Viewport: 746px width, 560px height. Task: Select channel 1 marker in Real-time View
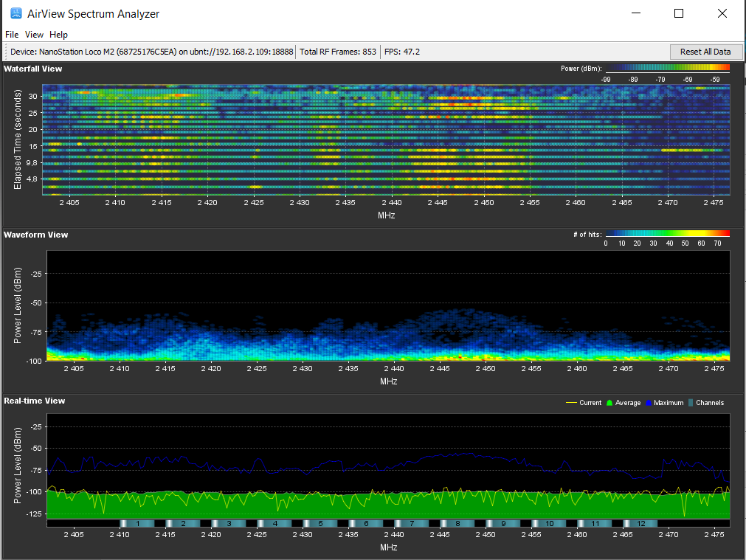(137, 523)
